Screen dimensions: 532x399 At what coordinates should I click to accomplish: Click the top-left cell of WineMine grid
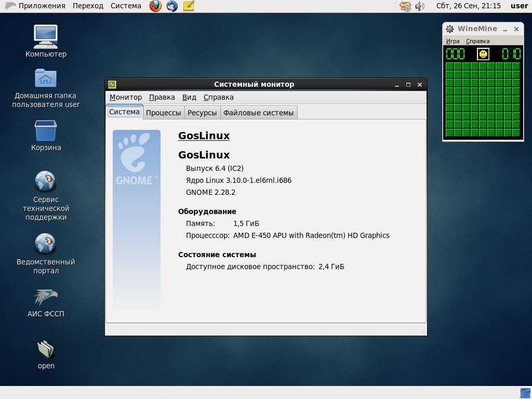(449, 66)
